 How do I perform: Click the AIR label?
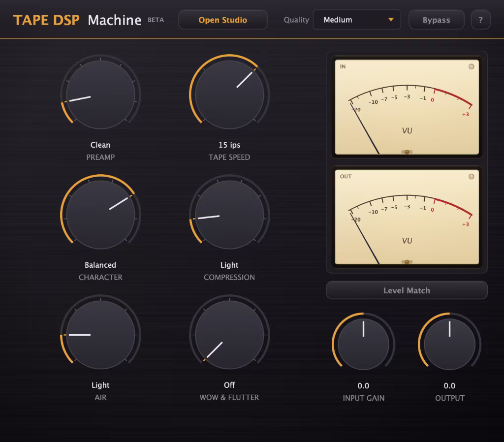pos(100,397)
